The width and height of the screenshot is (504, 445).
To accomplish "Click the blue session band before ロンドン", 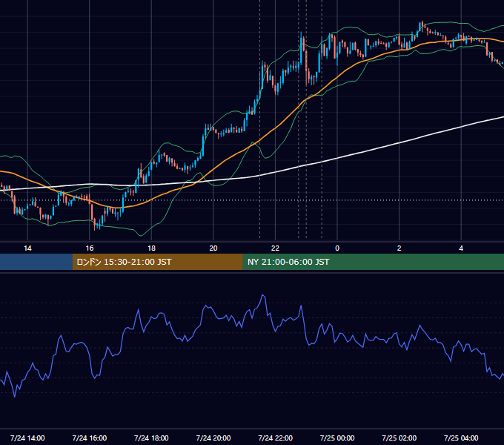I will click(x=36, y=262).
